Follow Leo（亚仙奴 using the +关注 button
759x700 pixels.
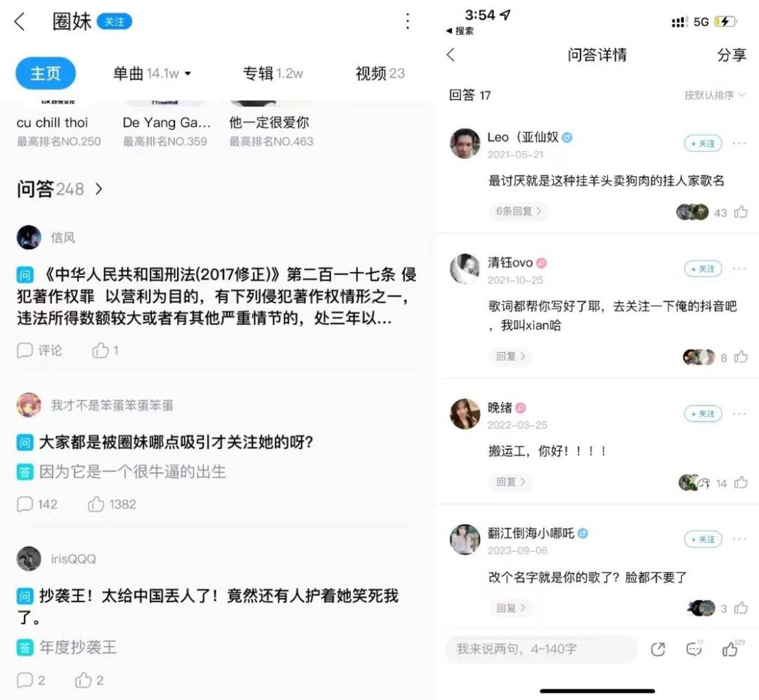pyautogui.click(x=703, y=143)
